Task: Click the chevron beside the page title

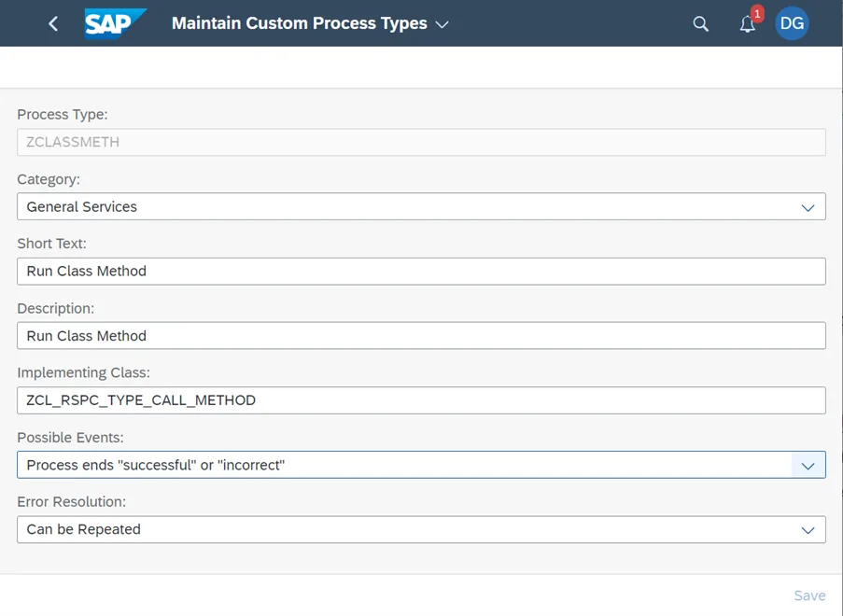Action: point(443,24)
